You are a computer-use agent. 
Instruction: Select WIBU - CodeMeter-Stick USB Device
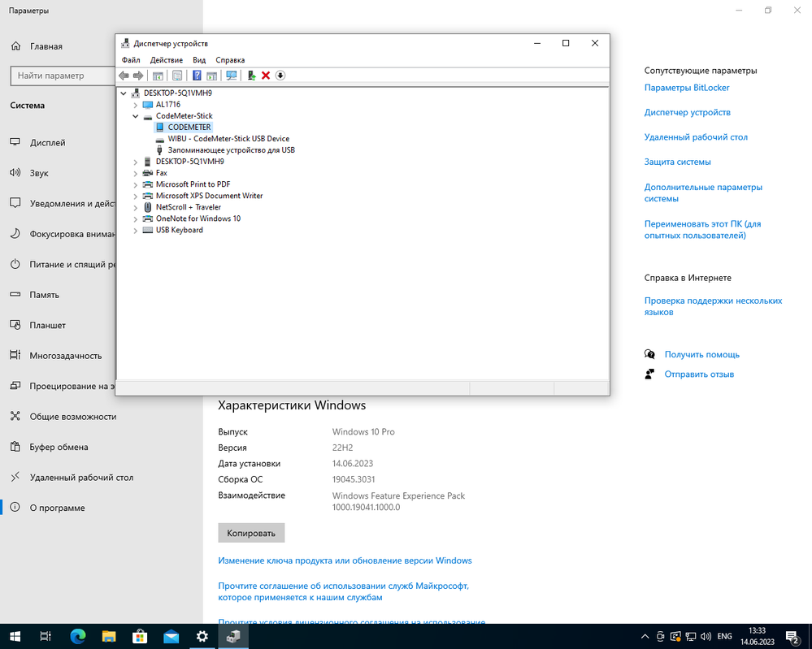228,139
